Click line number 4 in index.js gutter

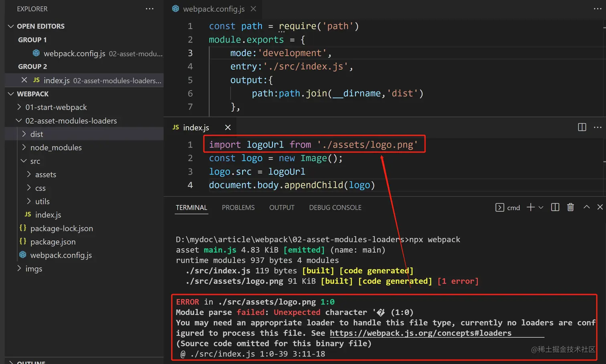click(190, 185)
